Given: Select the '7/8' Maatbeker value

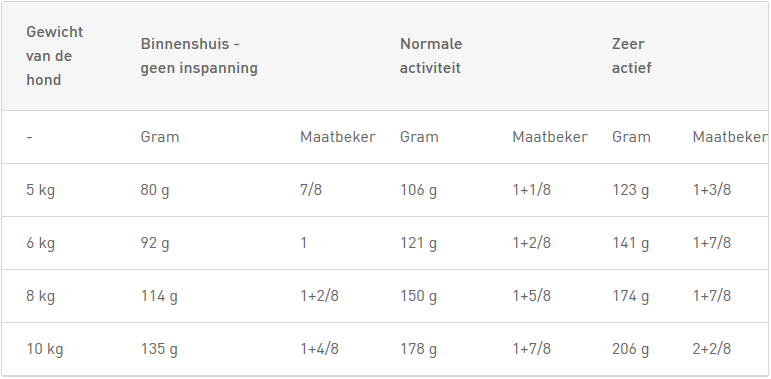Looking at the screenshot, I should click(311, 190).
